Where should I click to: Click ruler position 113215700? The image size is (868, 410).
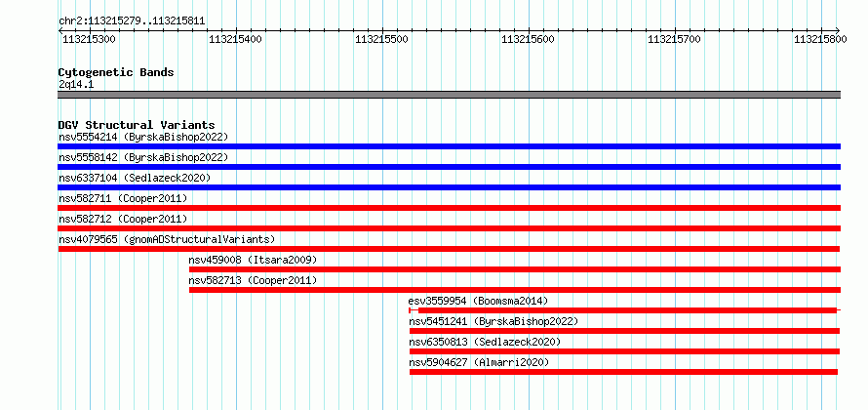(674, 39)
